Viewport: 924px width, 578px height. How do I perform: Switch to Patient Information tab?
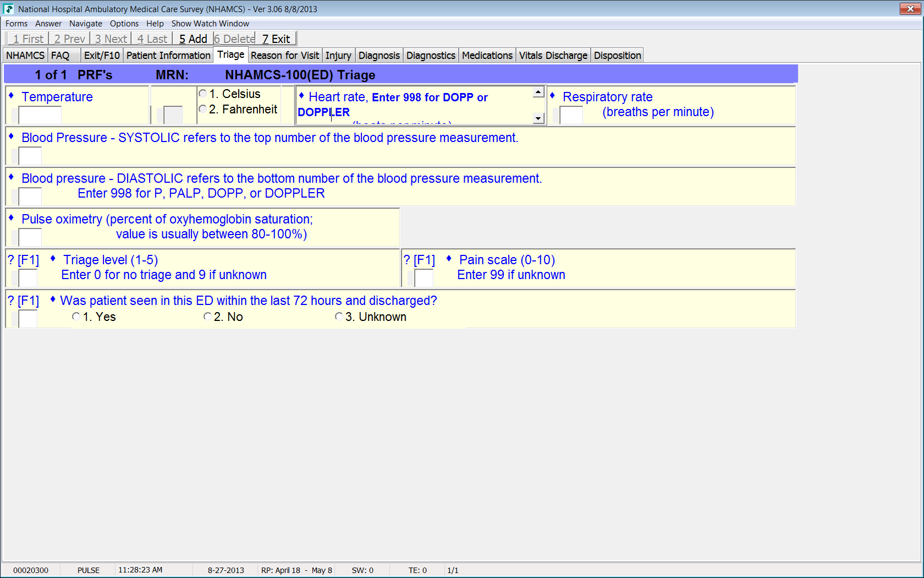(168, 56)
